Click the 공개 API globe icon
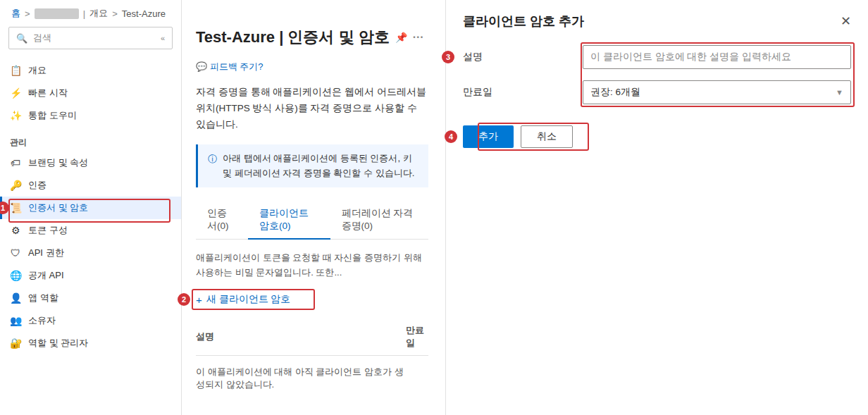868x415 pixels. 15,275
